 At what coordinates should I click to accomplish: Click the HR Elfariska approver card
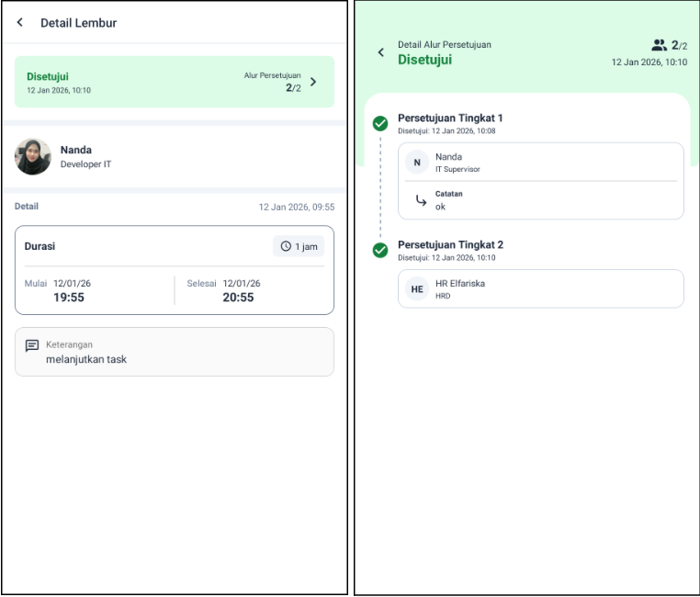tap(540, 288)
